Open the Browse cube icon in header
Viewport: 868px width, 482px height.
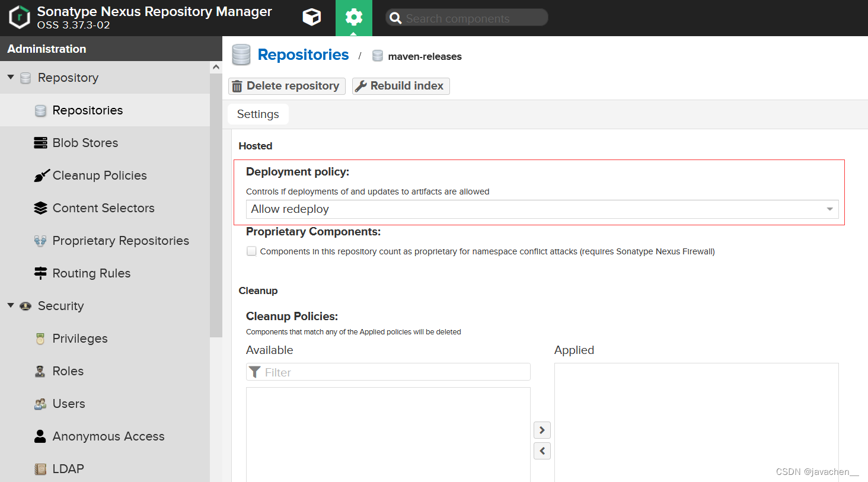(312, 17)
